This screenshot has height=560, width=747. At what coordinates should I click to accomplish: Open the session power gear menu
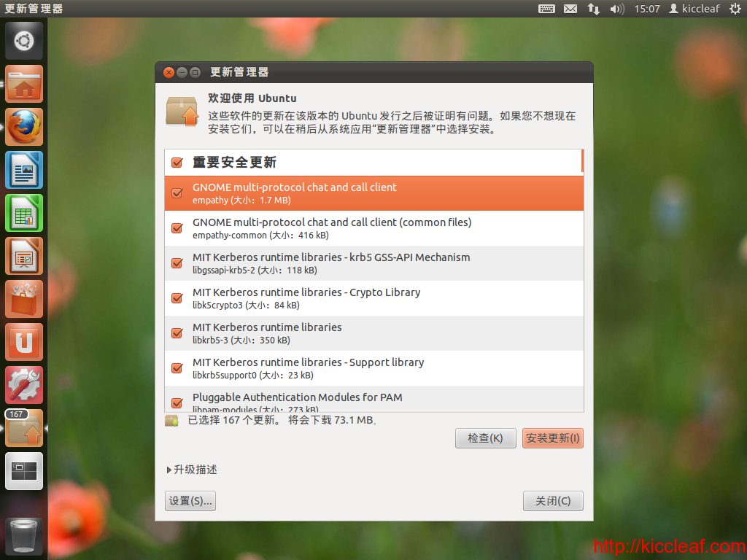point(735,9)
